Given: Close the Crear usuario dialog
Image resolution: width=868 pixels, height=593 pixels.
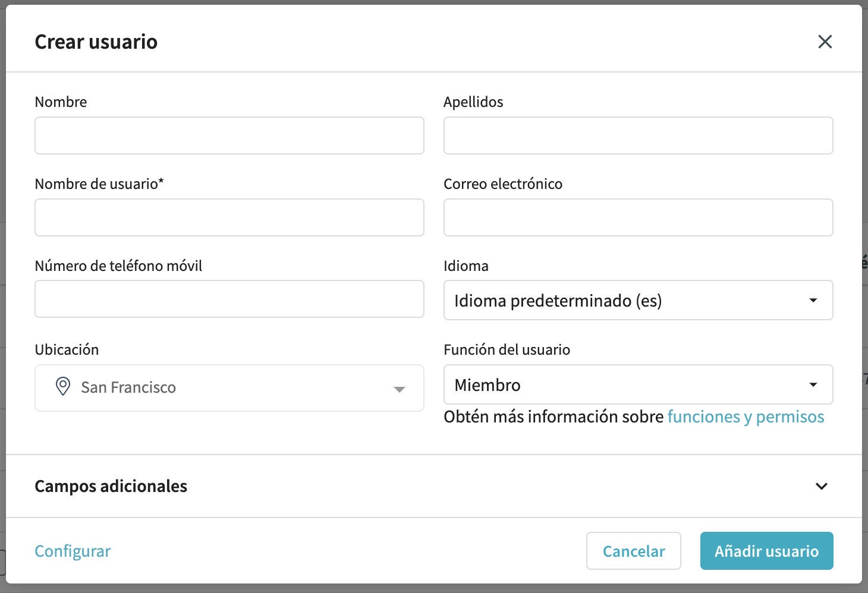Looking at the screenshot, I should coord(825,42).
